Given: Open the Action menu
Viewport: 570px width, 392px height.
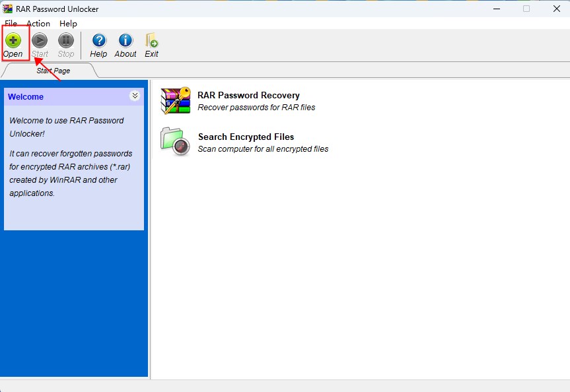Looking at the screenshot, I should [x=38, y=23].
